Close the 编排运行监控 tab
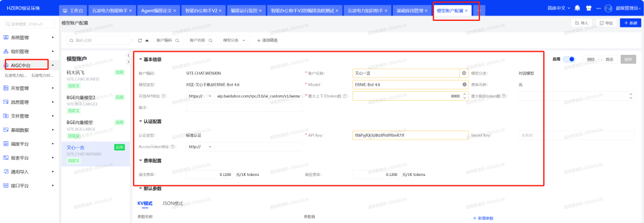 [x=261, y=11]
